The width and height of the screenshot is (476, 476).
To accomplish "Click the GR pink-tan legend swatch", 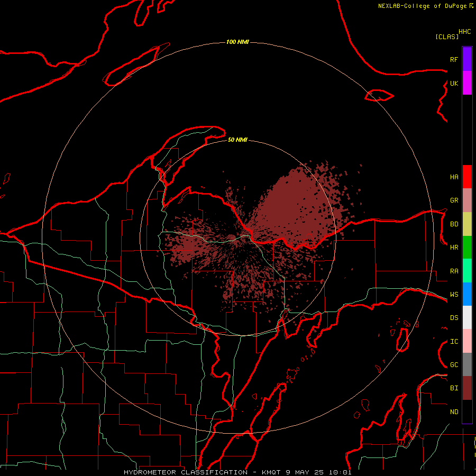I will pyautogui.click(x=467, y=200).
